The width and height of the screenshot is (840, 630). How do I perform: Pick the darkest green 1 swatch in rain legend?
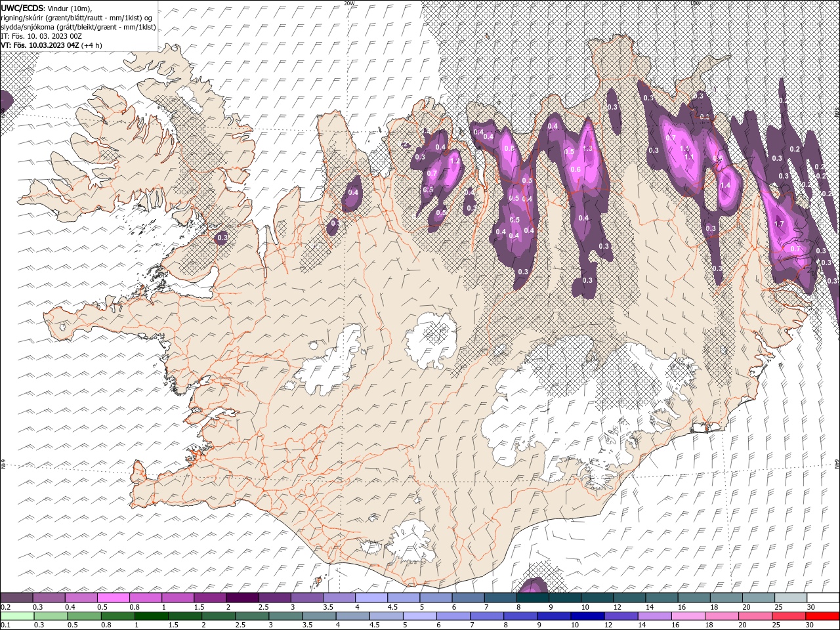[152, 616]
